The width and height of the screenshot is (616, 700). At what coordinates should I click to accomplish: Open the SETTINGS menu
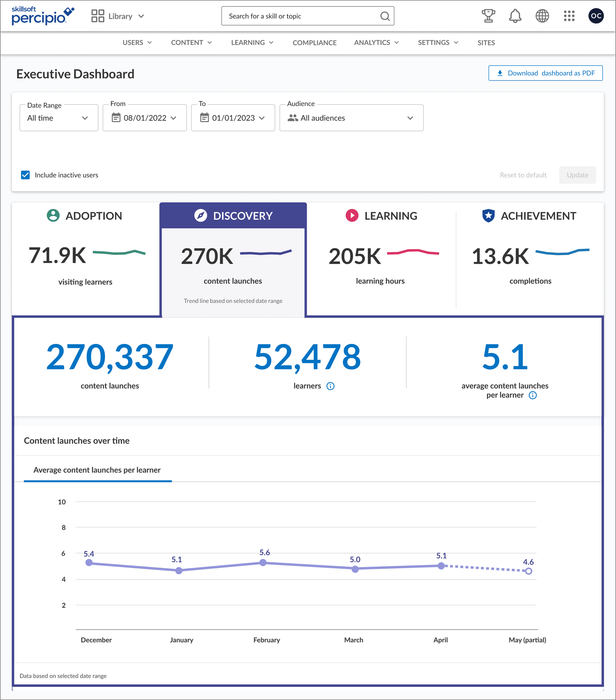[438, 42]
